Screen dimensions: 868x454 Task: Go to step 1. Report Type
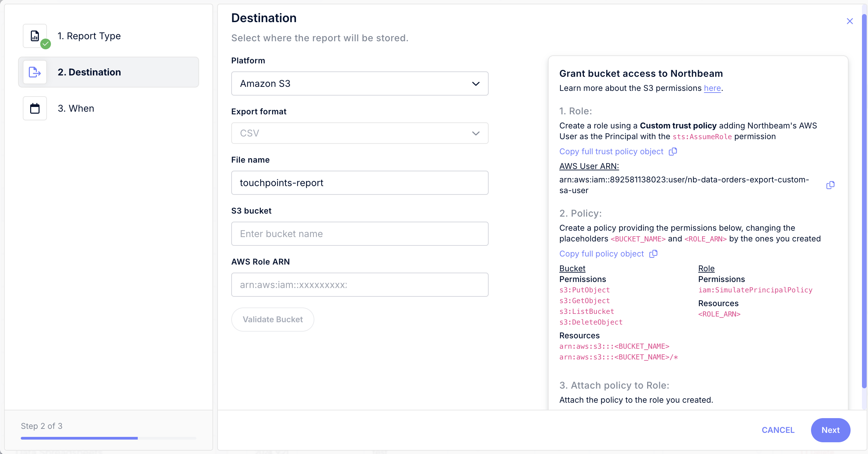click(89, 36)
